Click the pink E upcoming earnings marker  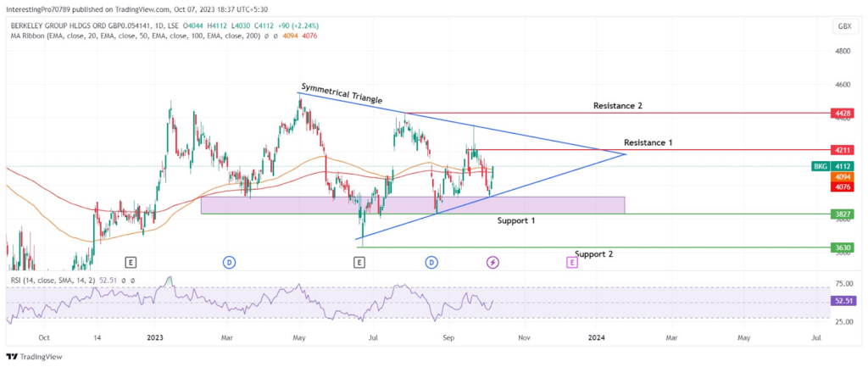(572, 263)
